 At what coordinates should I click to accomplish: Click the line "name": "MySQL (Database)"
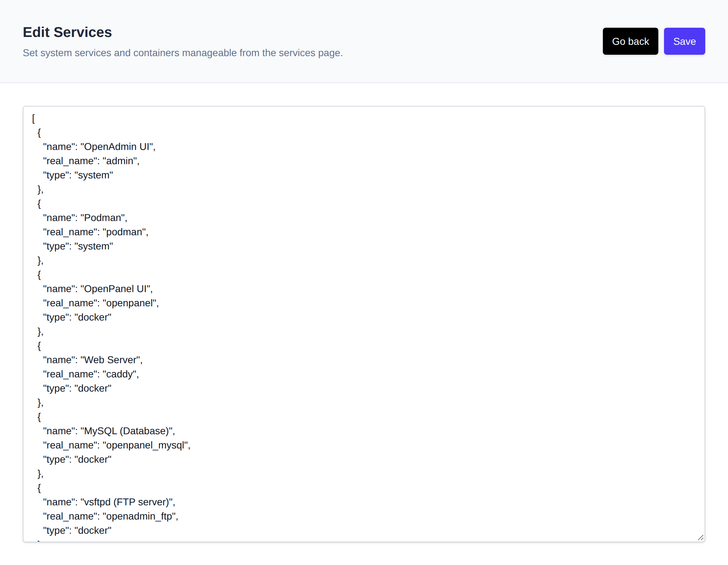pos(109,431)
